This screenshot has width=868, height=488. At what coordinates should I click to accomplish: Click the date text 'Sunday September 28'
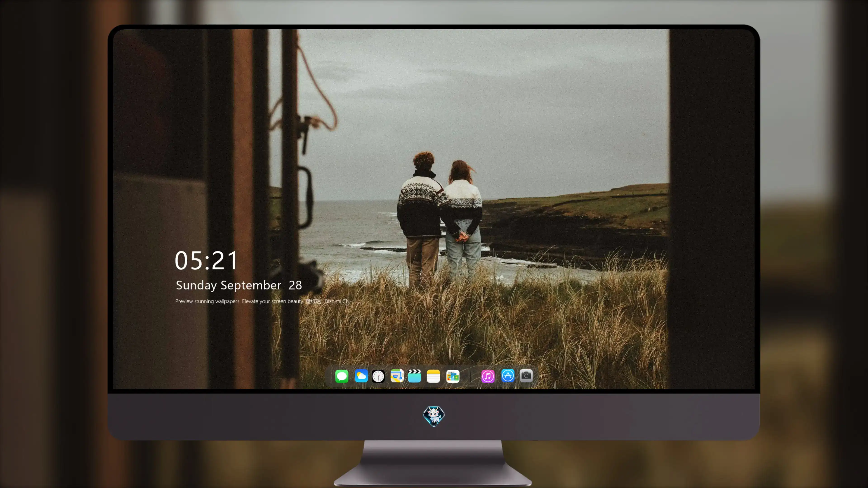click(239, 285)
